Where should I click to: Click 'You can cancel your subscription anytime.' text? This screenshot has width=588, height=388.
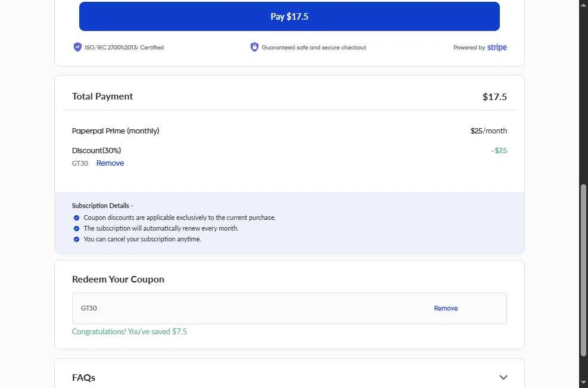pos(142,239)
